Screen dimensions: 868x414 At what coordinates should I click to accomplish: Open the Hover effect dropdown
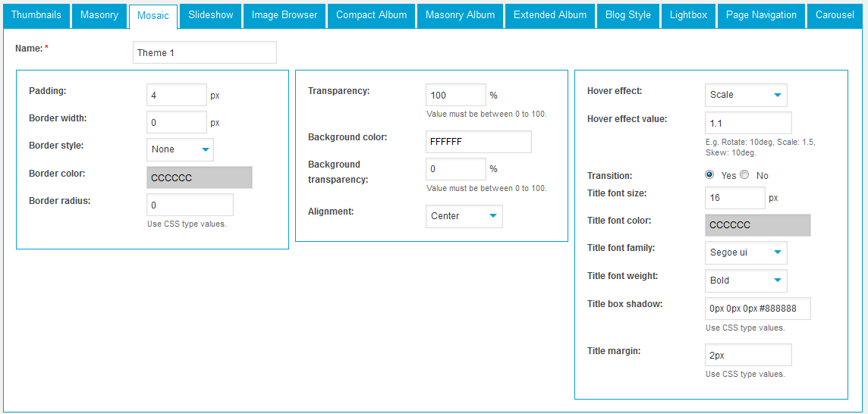746,95
